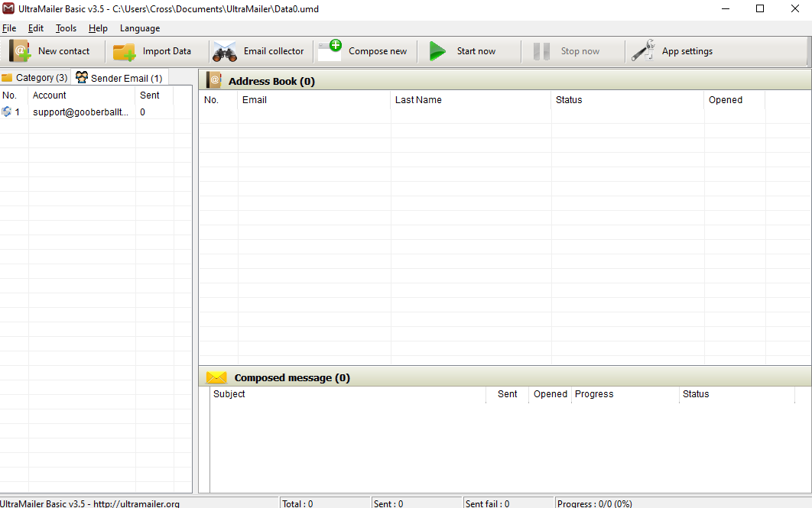Screen dimensions: 812x508
Task: Click the New contact button label
Action: tap(63, 51)
